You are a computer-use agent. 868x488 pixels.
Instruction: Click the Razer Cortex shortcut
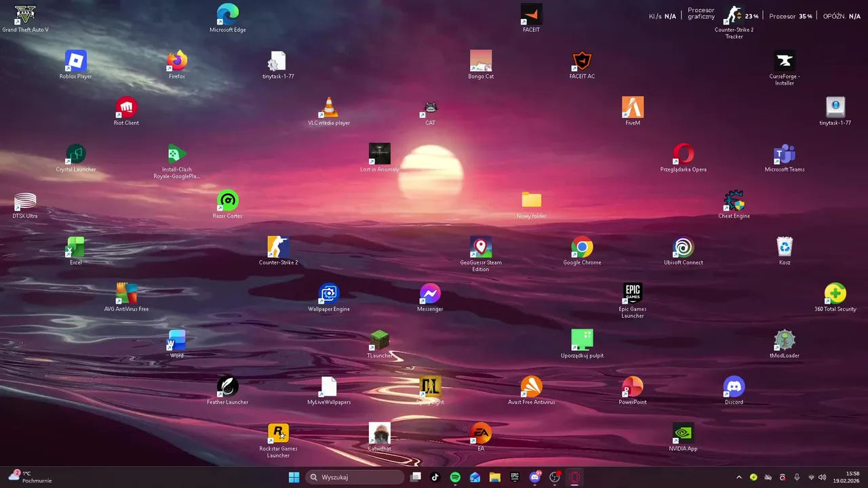point(228,204)
